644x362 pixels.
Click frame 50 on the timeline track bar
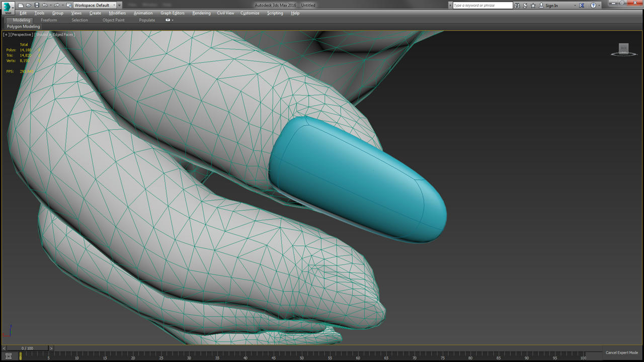(x=302, y=356)
